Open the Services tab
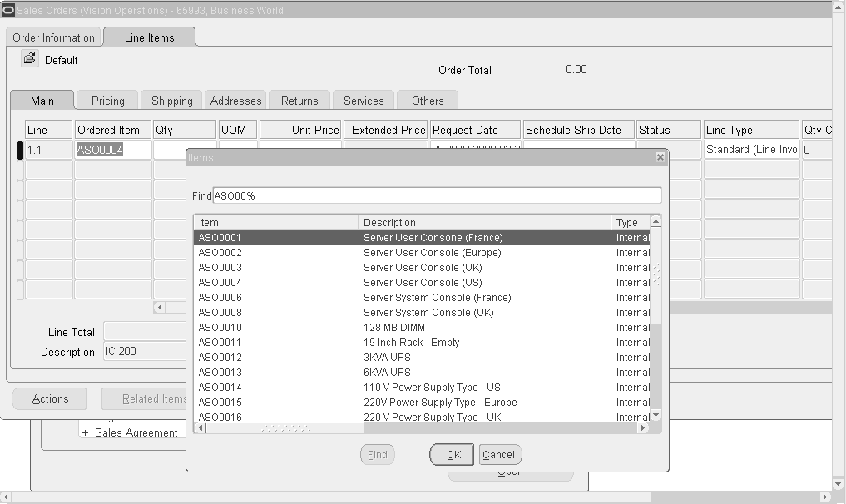The height and width of the screenshot is (504, 846). (x=364, y=101)
